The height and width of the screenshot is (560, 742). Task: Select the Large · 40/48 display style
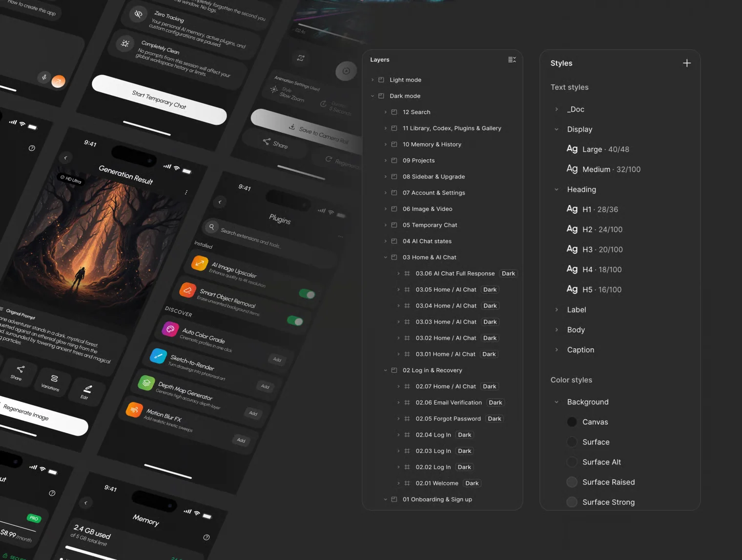pyautogui.click(x=598, y=149)
